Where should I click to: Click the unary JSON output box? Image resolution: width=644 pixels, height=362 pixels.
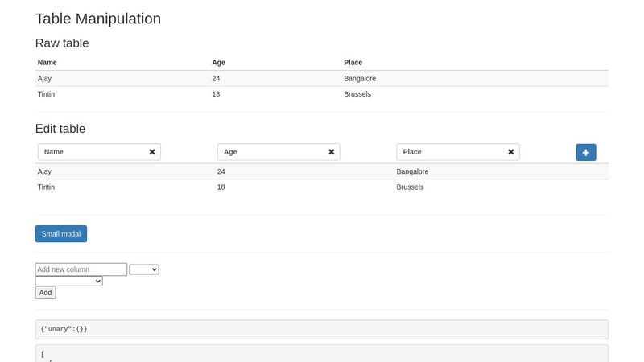point(322,329)
